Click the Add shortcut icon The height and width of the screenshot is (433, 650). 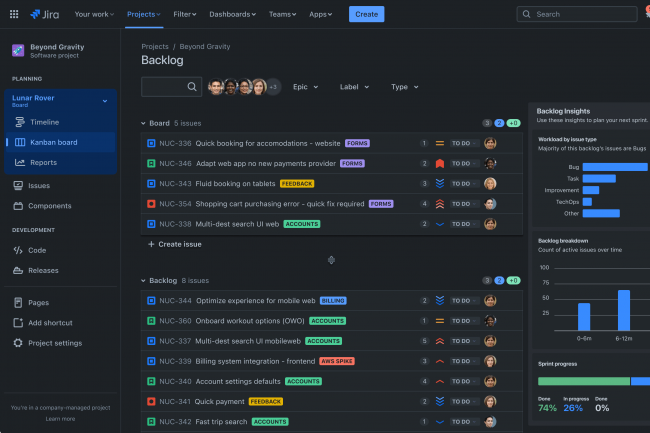click(x=18, y=322)
